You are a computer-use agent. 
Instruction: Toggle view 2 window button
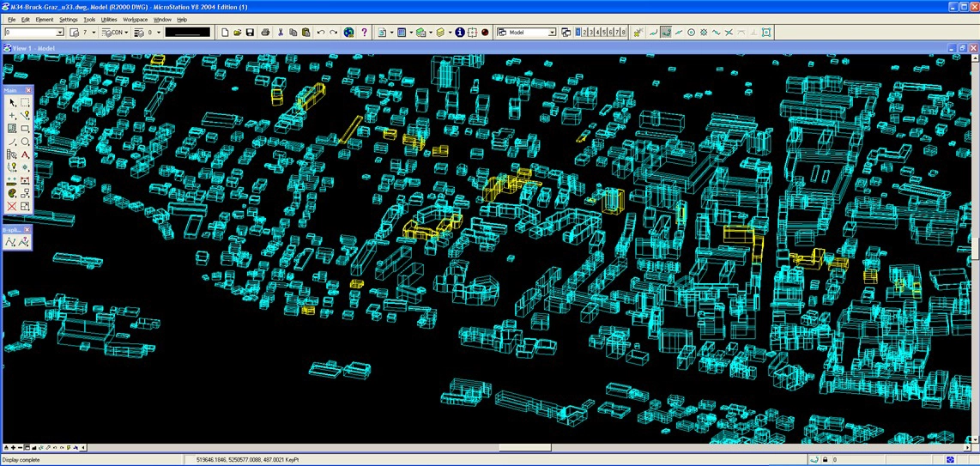click(x=584, y=33)
